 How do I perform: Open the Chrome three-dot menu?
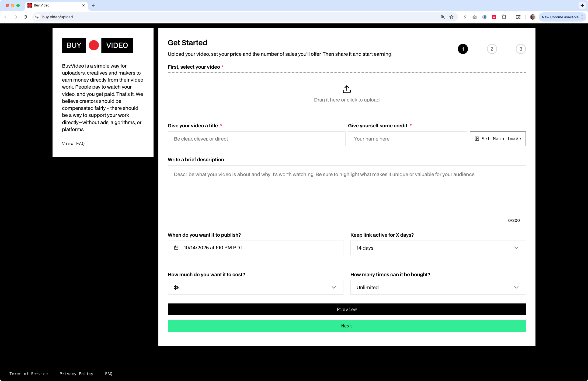click(582, 17)
